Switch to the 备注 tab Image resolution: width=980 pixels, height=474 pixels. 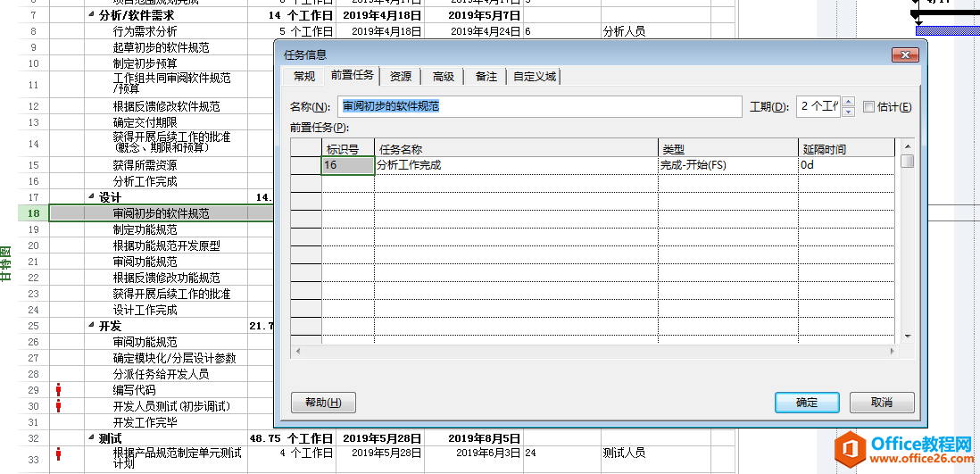point(486,76)
